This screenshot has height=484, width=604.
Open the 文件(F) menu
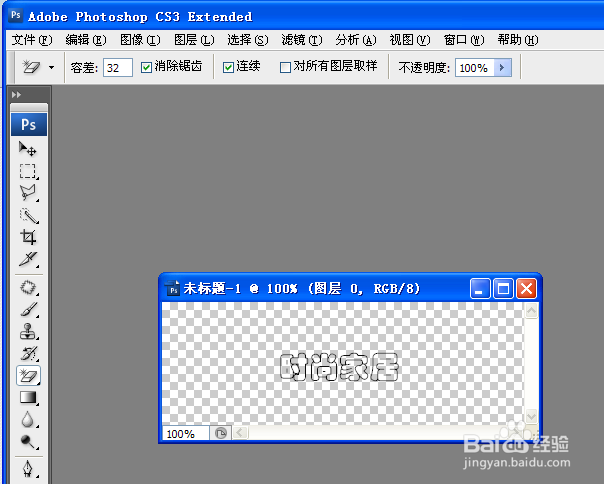click(x=32, y=40)
